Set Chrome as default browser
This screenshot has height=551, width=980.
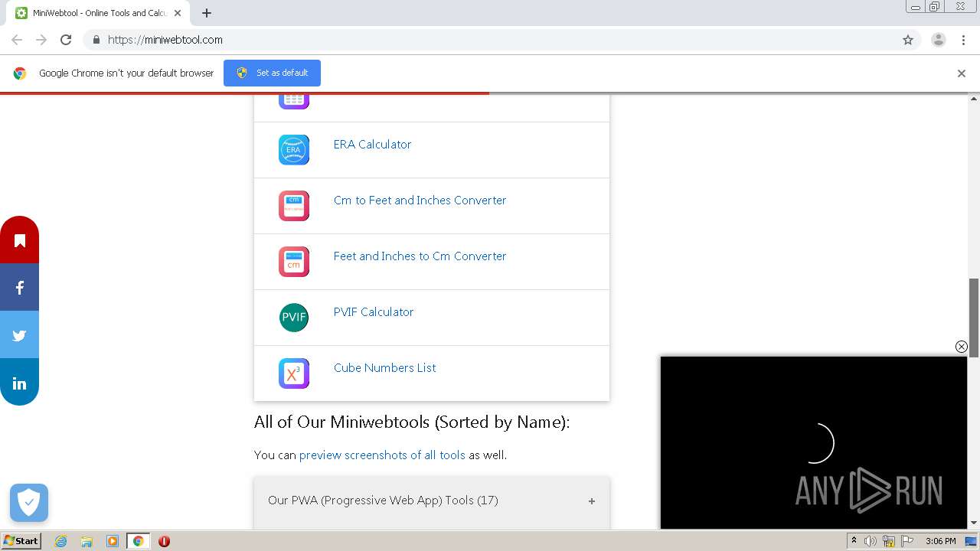pos(272,73)
